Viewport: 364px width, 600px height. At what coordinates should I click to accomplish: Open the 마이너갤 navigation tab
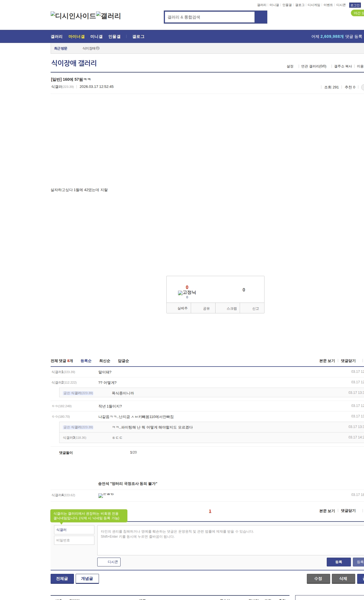click(76, 37)
